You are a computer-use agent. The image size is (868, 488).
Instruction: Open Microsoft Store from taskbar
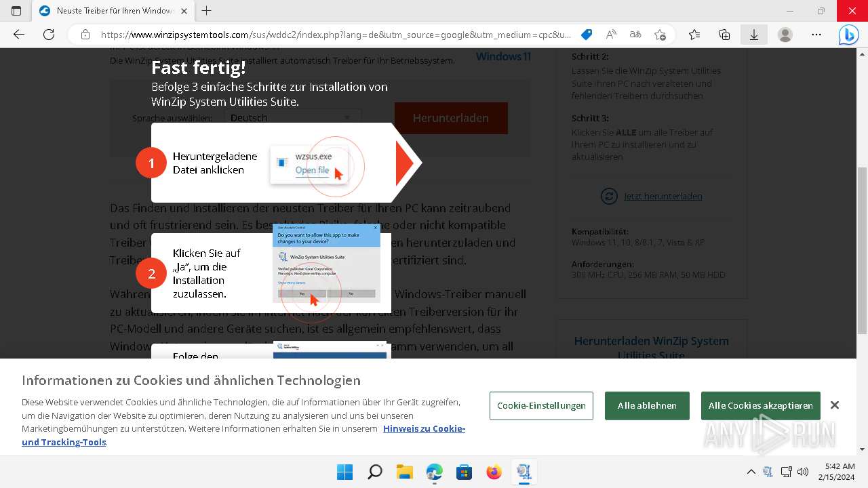coord(464,472)
